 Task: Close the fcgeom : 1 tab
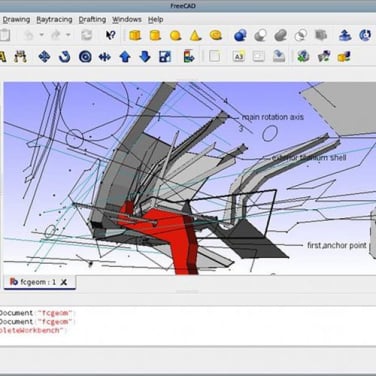pyautogui.click(x=64, y=282)
